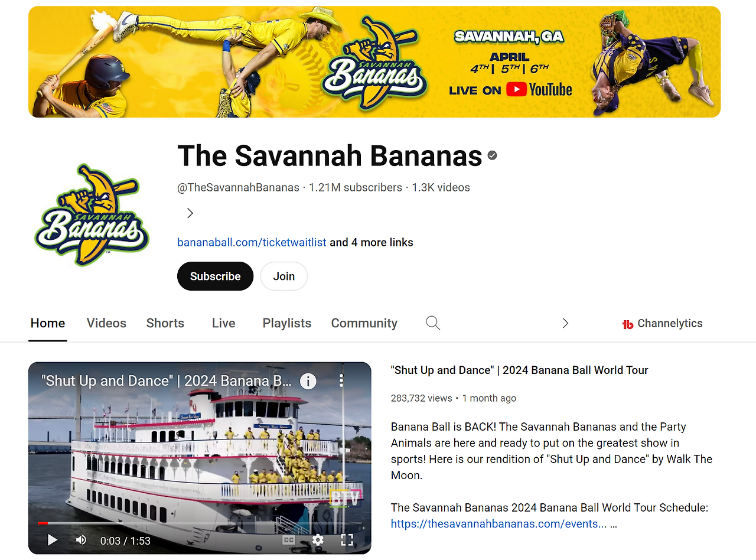Show more channel tabs arrow
The height and width of the screenshot is (560, 756).
(x=565, y=323)
